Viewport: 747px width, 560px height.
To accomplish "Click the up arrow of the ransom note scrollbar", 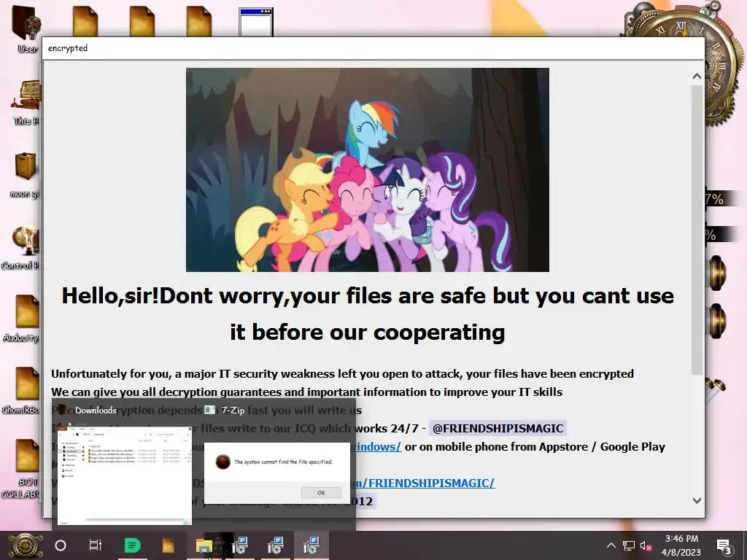I will [697, 76].
